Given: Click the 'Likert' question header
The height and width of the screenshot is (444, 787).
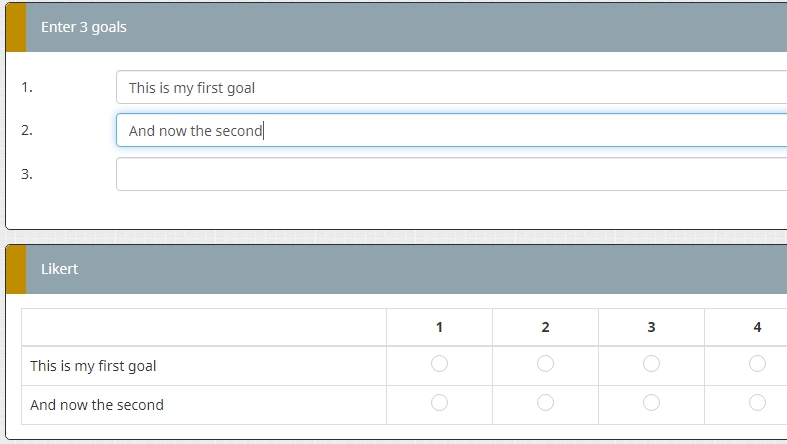Looking at the screenshot, I should tap(60, 269).
